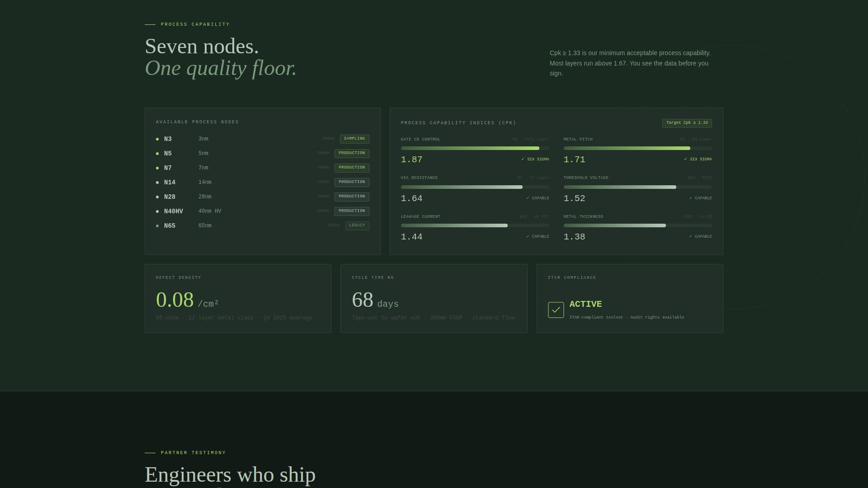The height and width of the screenshot is (488, 868).
Task: Click the status dot beside N5
Action: tap(157, 154)
